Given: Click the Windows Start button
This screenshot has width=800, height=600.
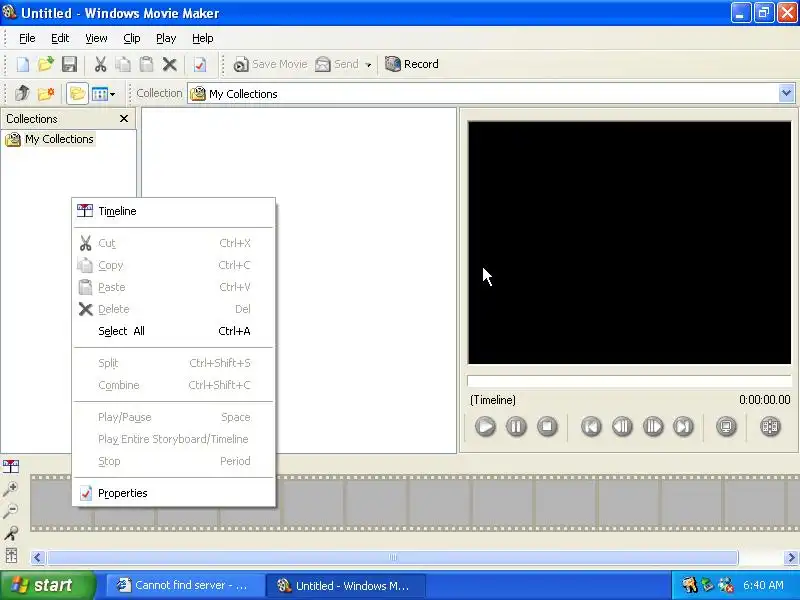Looking at the screenshot, I should [47, 585].
